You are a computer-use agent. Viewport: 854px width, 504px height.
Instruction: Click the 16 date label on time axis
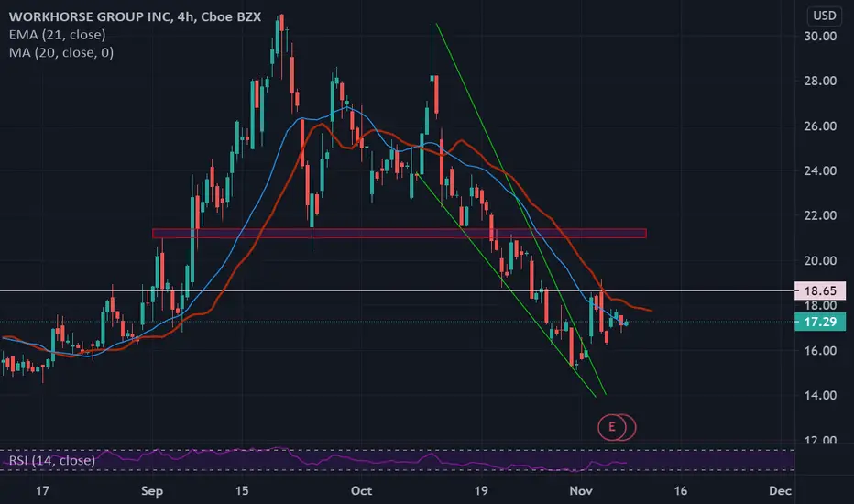tap(680, 491)
